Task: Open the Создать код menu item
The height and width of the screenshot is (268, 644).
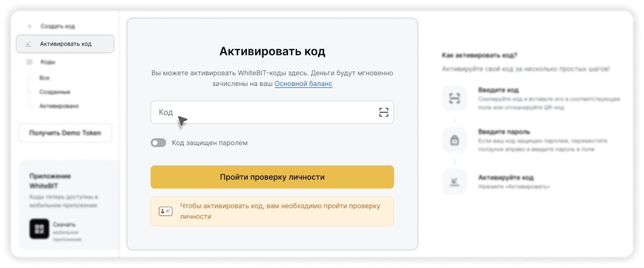Action: [58, 26]
